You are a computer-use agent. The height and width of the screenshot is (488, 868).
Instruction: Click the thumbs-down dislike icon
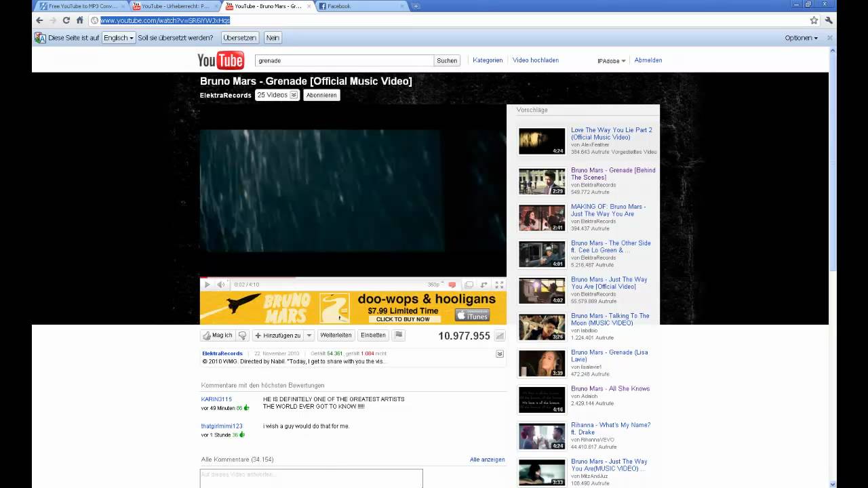[x=242, y=335]
